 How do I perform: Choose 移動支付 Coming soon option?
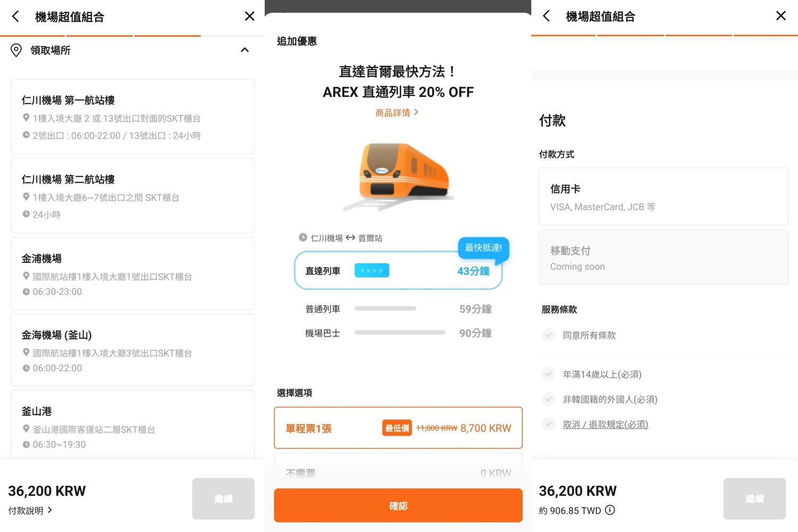tap(664, 257)
